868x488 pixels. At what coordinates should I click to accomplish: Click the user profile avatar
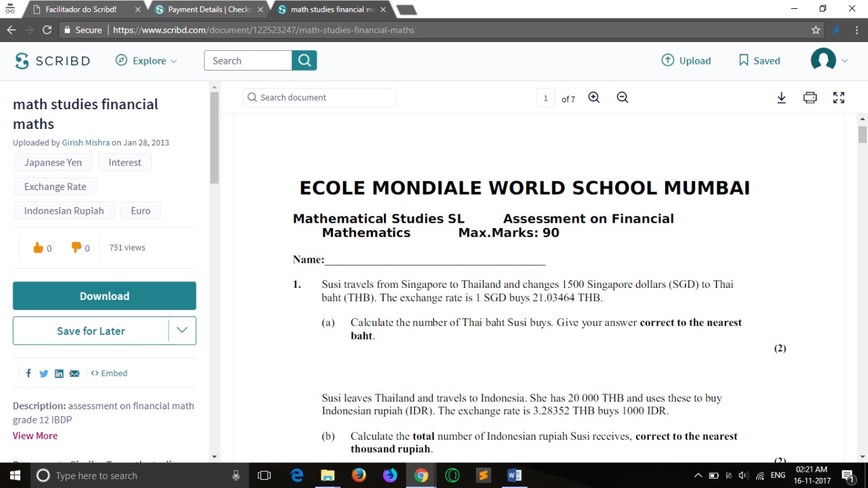tap(823, 60)
